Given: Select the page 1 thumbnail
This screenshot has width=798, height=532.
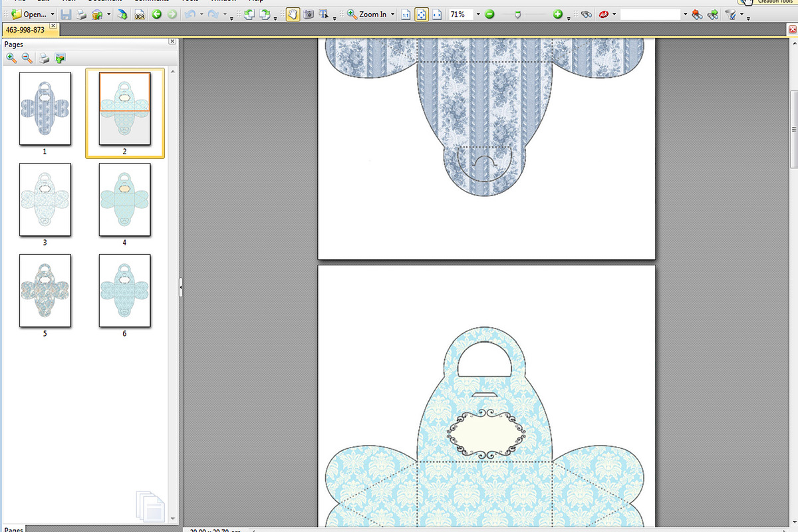Looking at the screenshot, I should tap(45, 108).
